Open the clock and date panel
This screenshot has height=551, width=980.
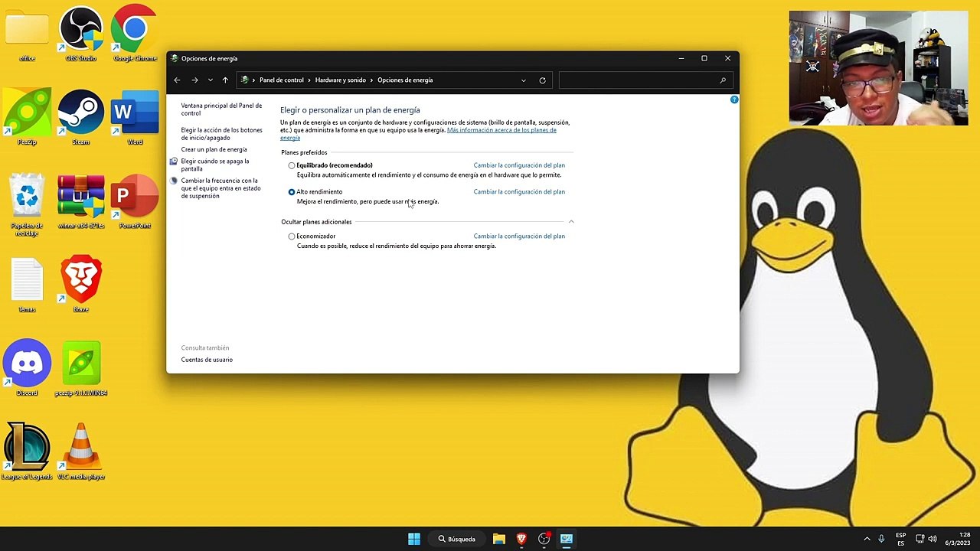[x=958, y=539]
